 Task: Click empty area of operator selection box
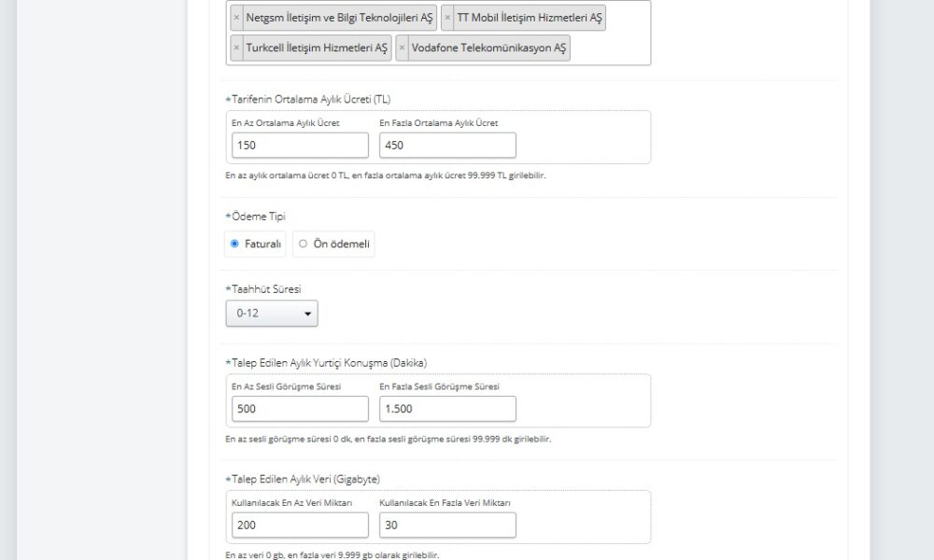click(x=612, y=49)
